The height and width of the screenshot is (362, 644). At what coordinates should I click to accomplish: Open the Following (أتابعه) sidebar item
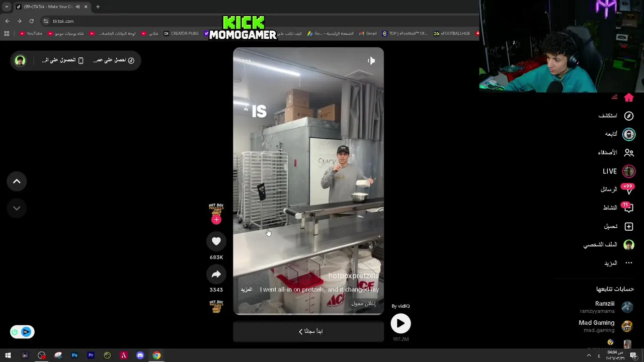[x=619, y=134]
